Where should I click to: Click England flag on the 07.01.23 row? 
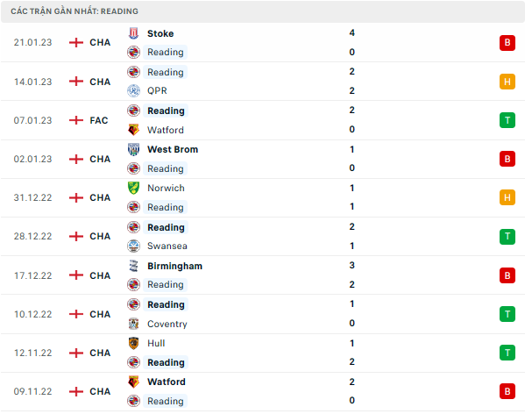pyautogui.click(x=76, y=120)
